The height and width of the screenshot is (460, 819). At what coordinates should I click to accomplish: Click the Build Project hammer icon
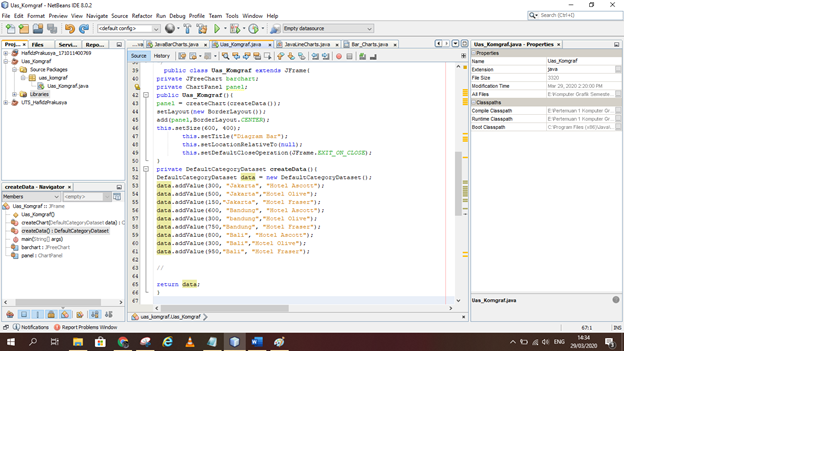coord(188,29)
